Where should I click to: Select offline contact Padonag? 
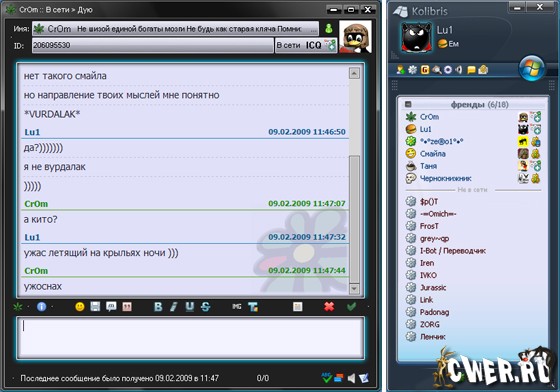(x=473, y=312)
